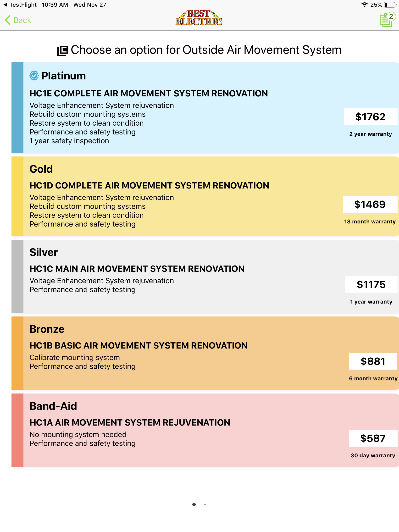Select HC1A Air Movement Rejuvenation option

[130, 422]
